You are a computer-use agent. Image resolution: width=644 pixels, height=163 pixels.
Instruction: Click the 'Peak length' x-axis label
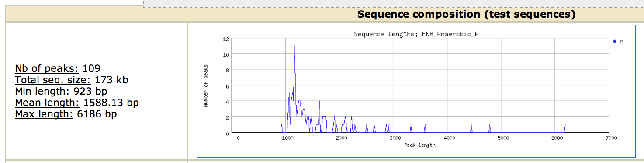click(419, 145)
